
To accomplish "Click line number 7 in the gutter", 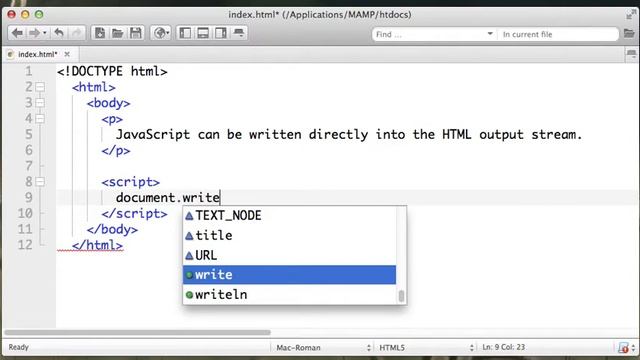I will (x=29, y=166).
